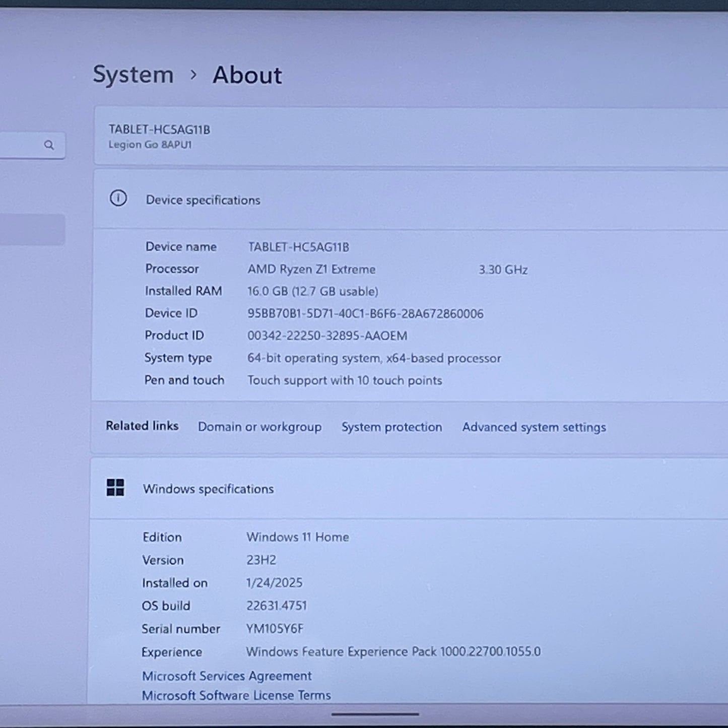Click the Windows logo icon beside Windows specifications
This screenshot has width=728, height=728.
click(x=115, y=488)
